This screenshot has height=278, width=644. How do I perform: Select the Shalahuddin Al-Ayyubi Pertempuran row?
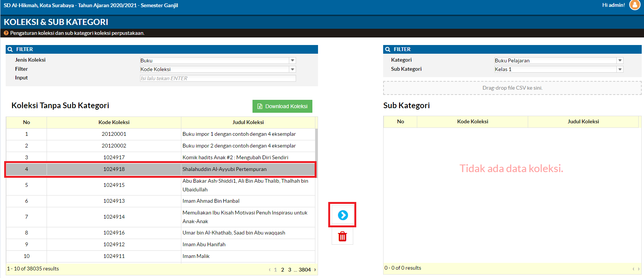point(161,169)
